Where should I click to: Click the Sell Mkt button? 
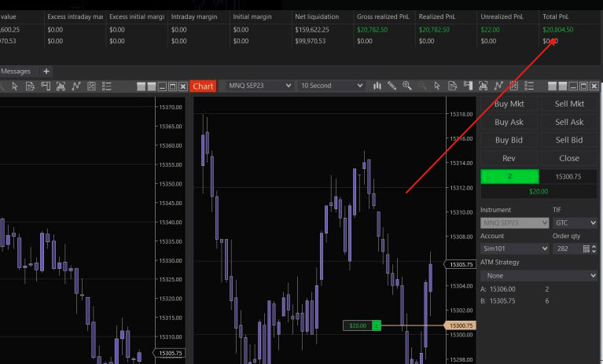pyautogui.click(x=569, y=104)
